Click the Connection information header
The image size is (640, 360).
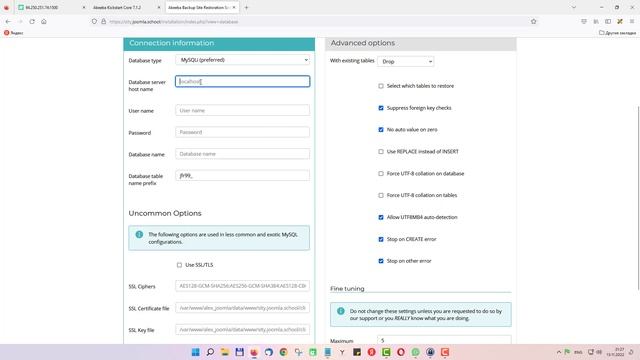[x=219, y=44]
